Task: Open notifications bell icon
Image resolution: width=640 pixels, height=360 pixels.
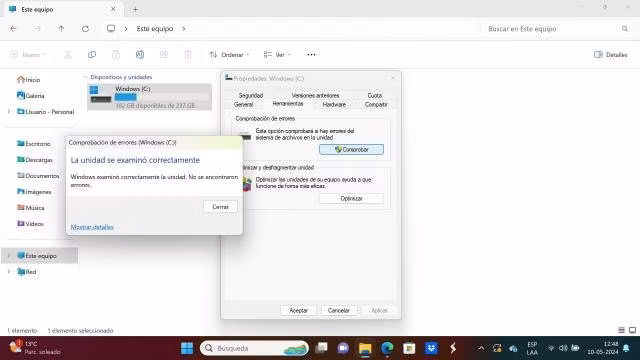Action: [x=626, y=348]
